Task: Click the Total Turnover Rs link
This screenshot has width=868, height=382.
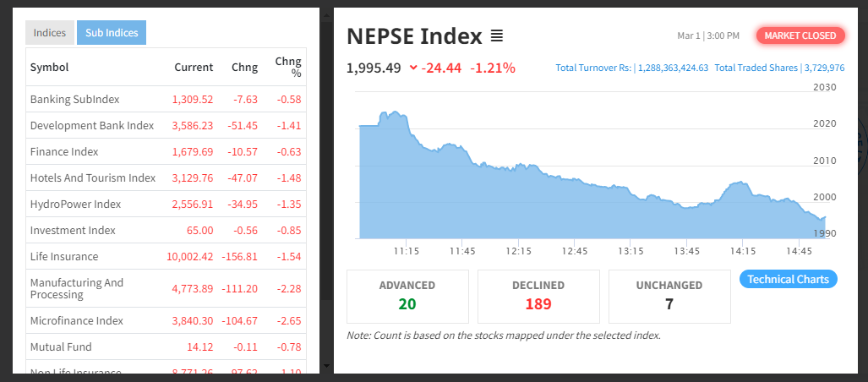Action: [x=631, y=68]
